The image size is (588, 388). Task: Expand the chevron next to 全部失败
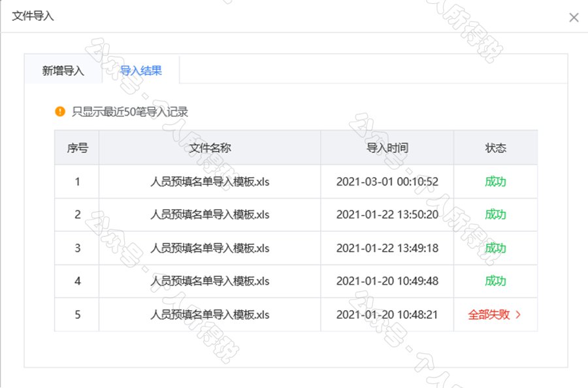pyautogui.click(x=518, y=315)
